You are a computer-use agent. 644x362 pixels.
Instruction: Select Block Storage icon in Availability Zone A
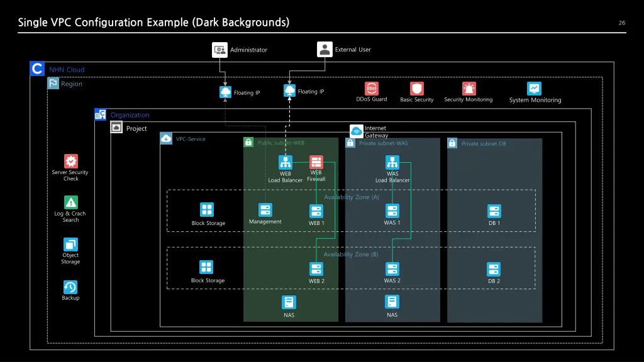206,210
